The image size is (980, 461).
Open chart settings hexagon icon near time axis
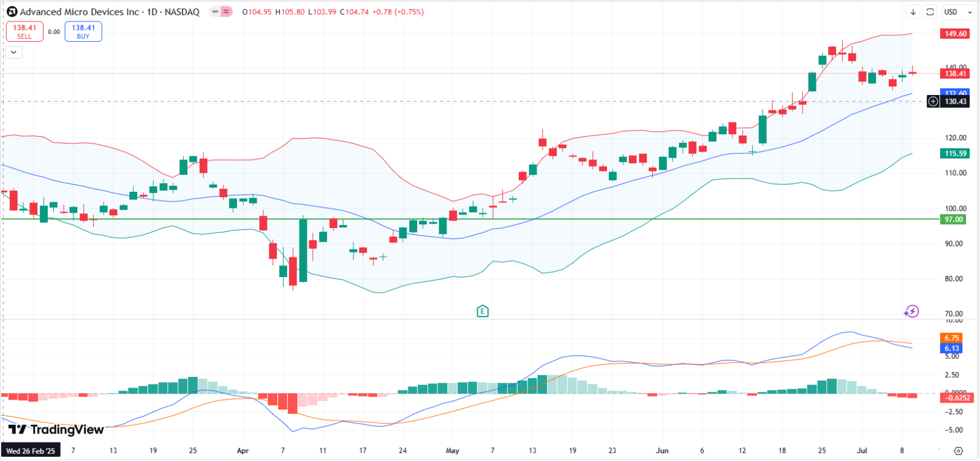959,451
